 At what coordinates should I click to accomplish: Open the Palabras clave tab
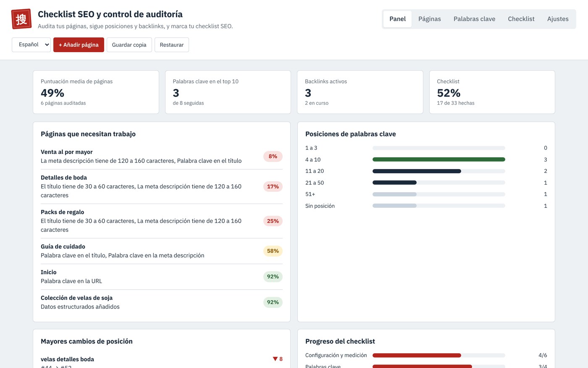474,19
